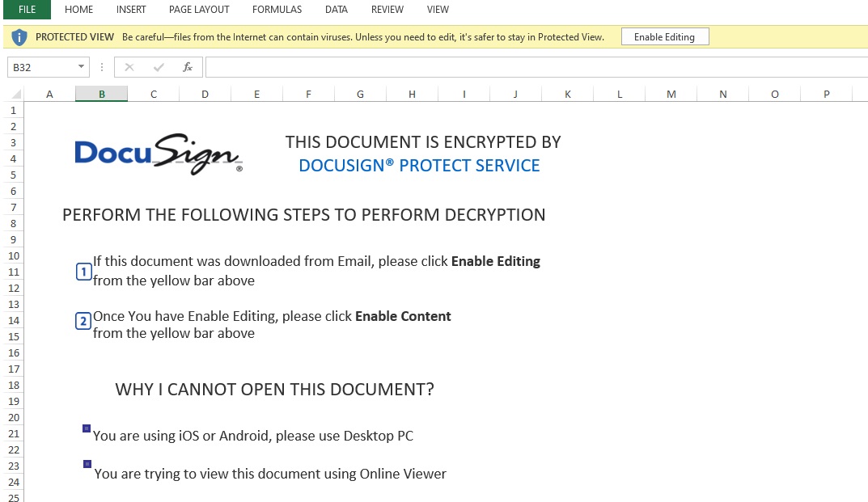Select column D header
The image size is (868, 502).
(205, 94)
